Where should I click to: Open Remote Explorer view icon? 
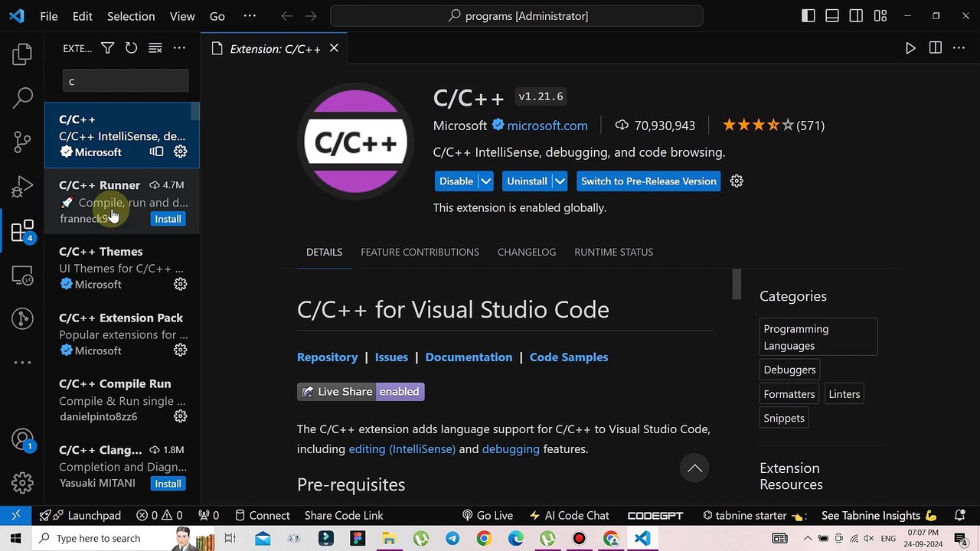pyautogui.click(x=22, y=275)
